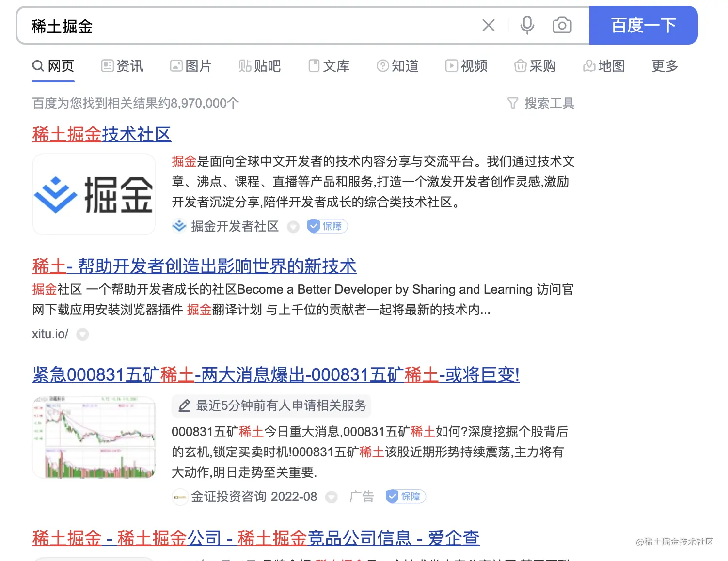Image resolution: width=728 pixels, height=561 pixels.
Task: Click the 金证投资咨询 source name
Action: (x=229, y=497)
